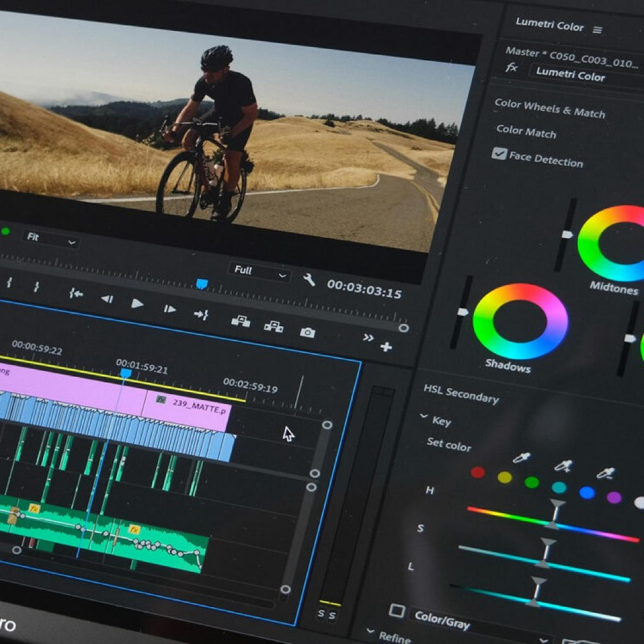Screen dimensions: 644x644
Task: Open the Full playback resolution dropdown
Action: click(259, 272)
